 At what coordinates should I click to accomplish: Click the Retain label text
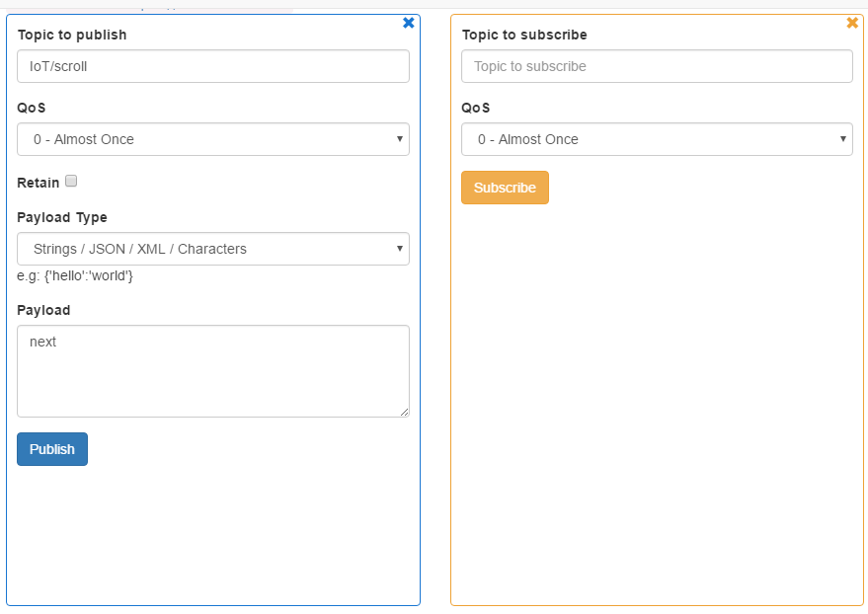[x=38, y=183]
